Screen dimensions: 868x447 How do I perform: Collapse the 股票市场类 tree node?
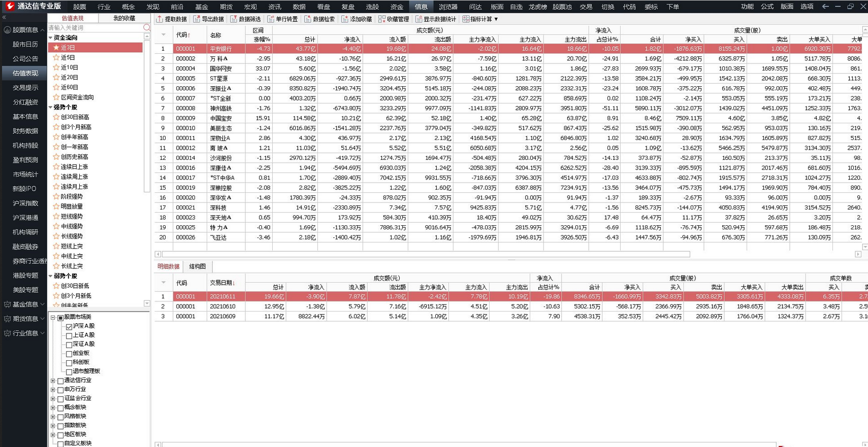53,318
